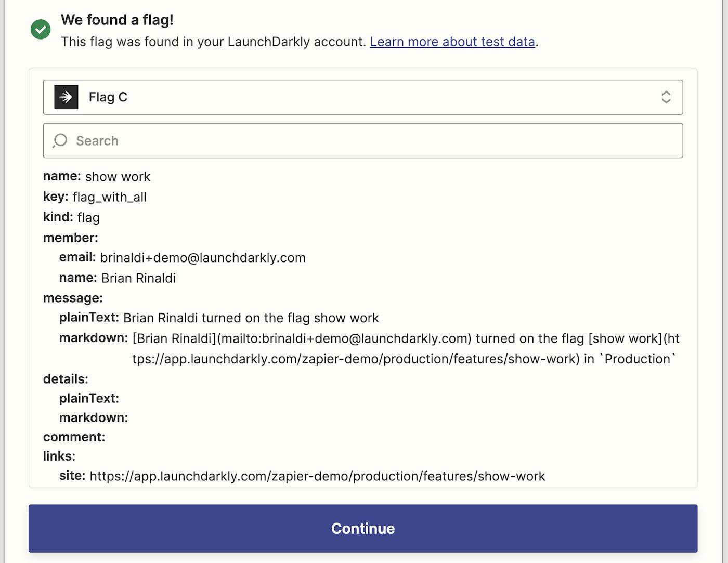Open the Flag C dropdown selector

[363, 97]
